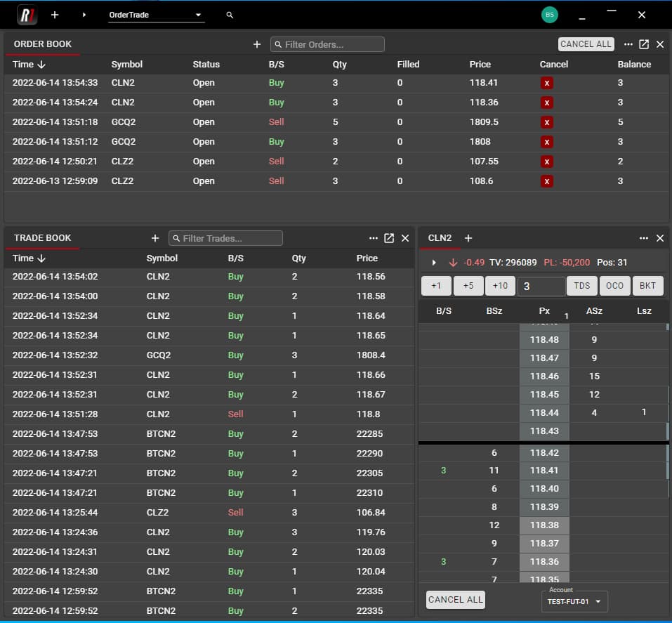The height and width of the screenshot is (623, 672).
Task: Click the ladder quantity input showing 3
Action: tap(541, 287)
